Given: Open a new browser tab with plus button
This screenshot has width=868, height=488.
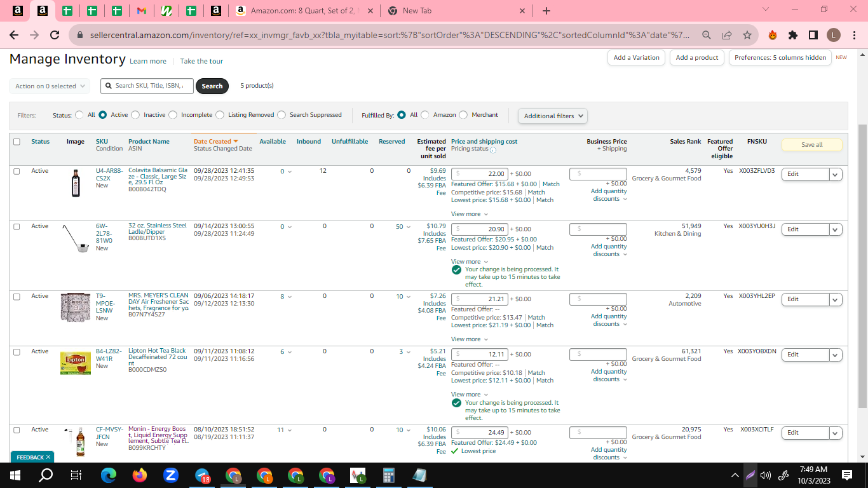Looking at the screenshot, I should pyautogui.click(x=546, y=11).
